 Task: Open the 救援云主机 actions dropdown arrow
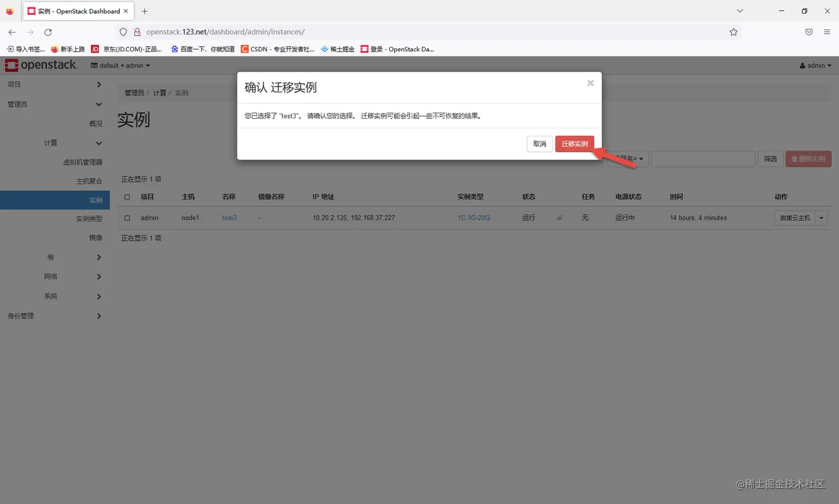point(821,217)
